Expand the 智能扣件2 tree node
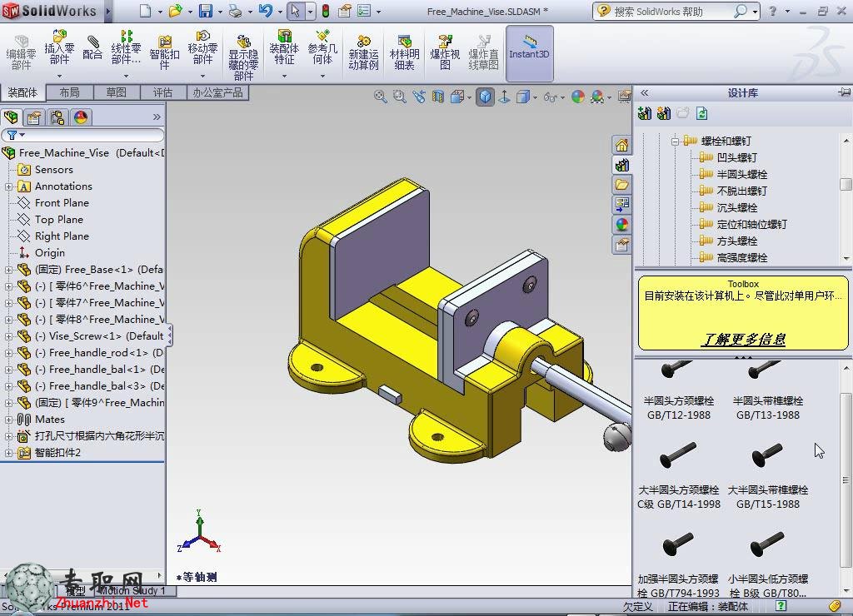 point(8,453)
